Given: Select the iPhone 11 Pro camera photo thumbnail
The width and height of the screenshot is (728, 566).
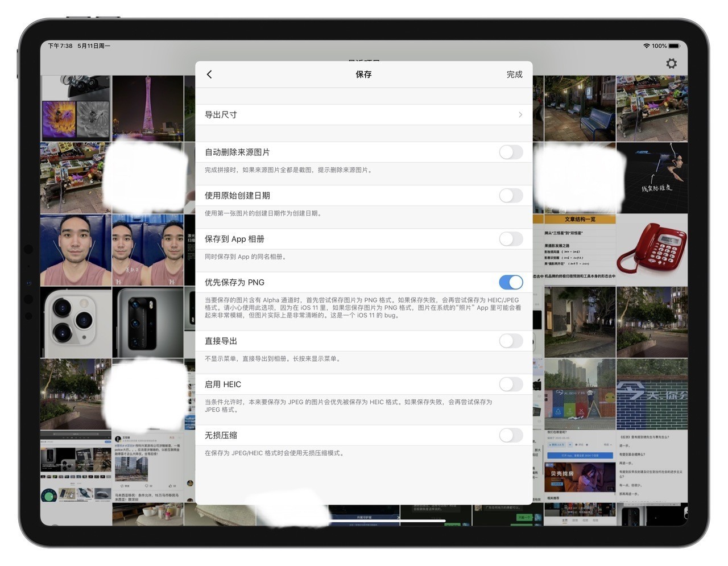Looking at the screenshot, I should click(76, 323).
